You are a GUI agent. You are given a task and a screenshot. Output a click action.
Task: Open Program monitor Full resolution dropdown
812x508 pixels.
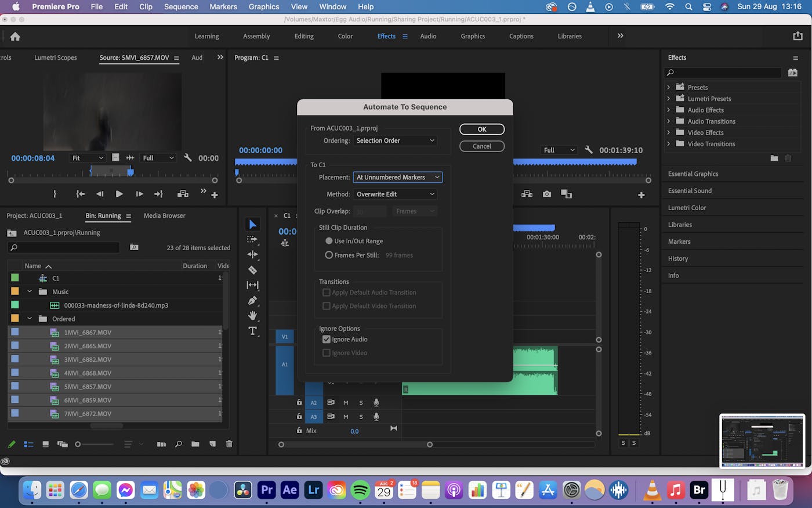(x=559, y=150)
